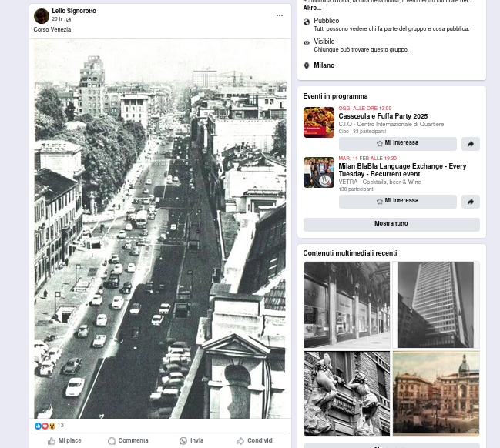Screen dimensions: 500x448
Task: Open the post options three-dot menu
Action: (x=280, y=15)
